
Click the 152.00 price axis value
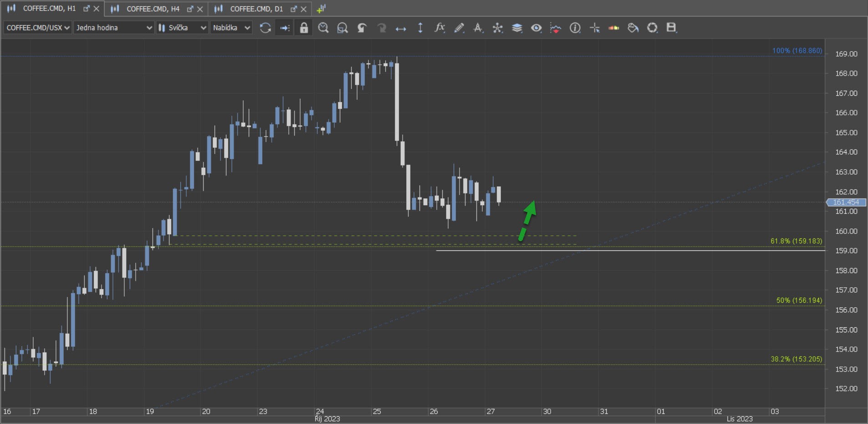tap(846, 389)
